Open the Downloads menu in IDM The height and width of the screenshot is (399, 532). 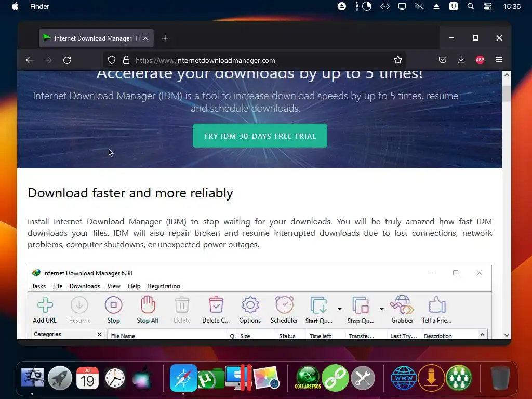click(x=85, y=286)
